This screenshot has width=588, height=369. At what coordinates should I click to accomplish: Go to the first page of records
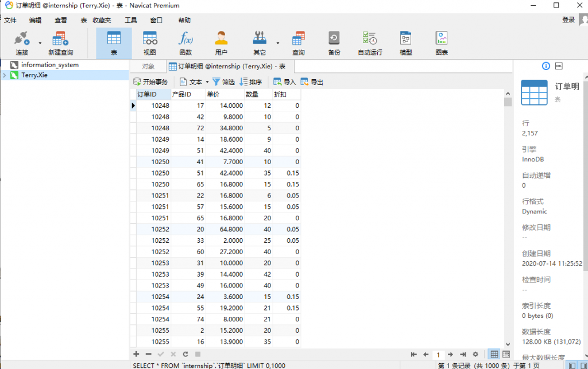pos(413,354)
